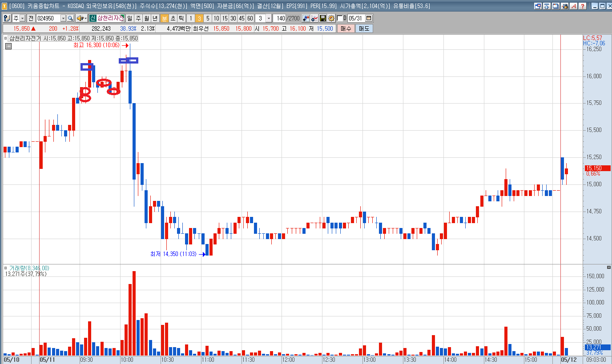The image size is (612, 364).
Task: Open the calendar icon beside 05/31
Action: coord(368,18)
